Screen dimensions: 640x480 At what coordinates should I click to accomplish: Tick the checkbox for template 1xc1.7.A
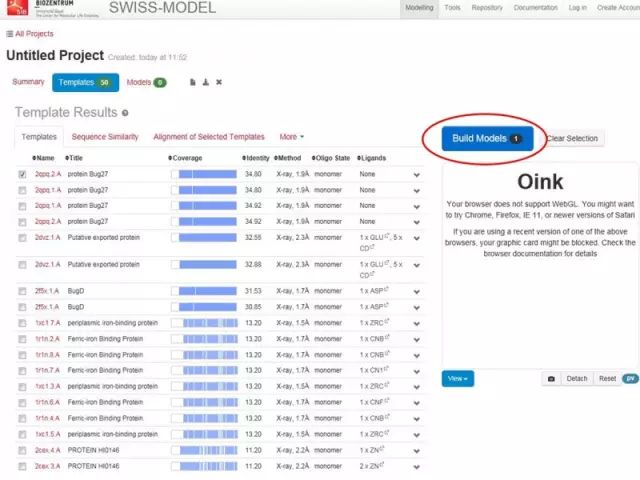[22, 323]
